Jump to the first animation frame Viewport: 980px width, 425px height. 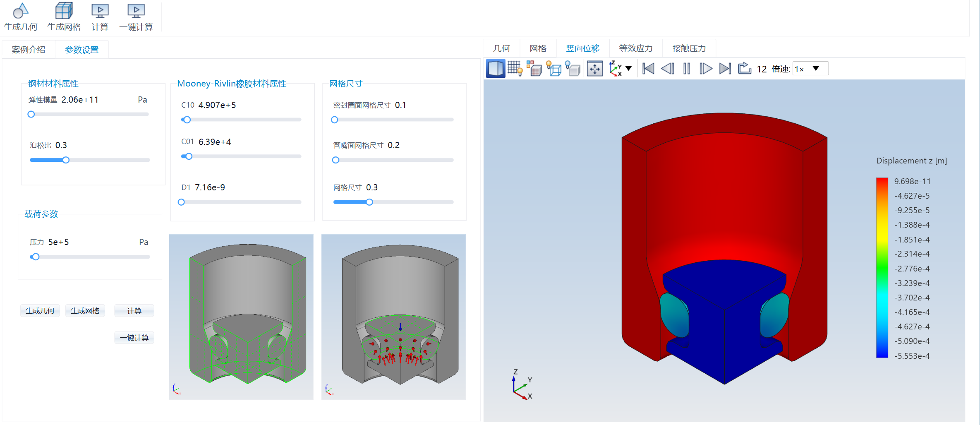(x=648, y=69)
